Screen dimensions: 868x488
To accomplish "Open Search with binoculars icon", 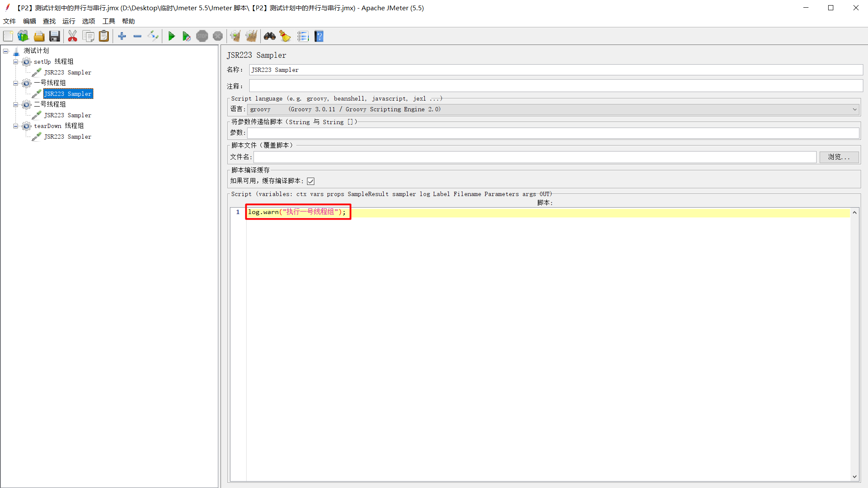I will [x=269, y=36].
